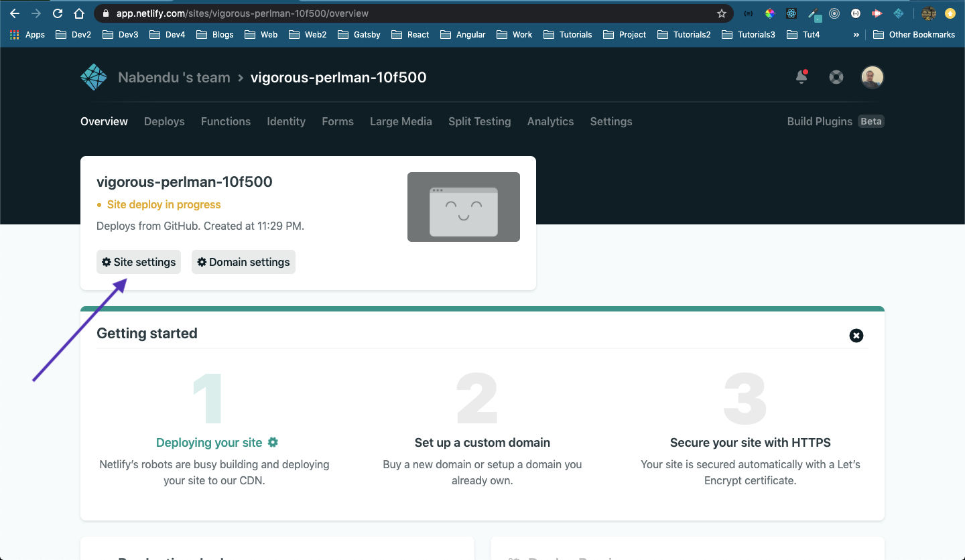Open the Work bookmarks folder
The width and height of the screenshot is (965, 560).
click(514, 34)
